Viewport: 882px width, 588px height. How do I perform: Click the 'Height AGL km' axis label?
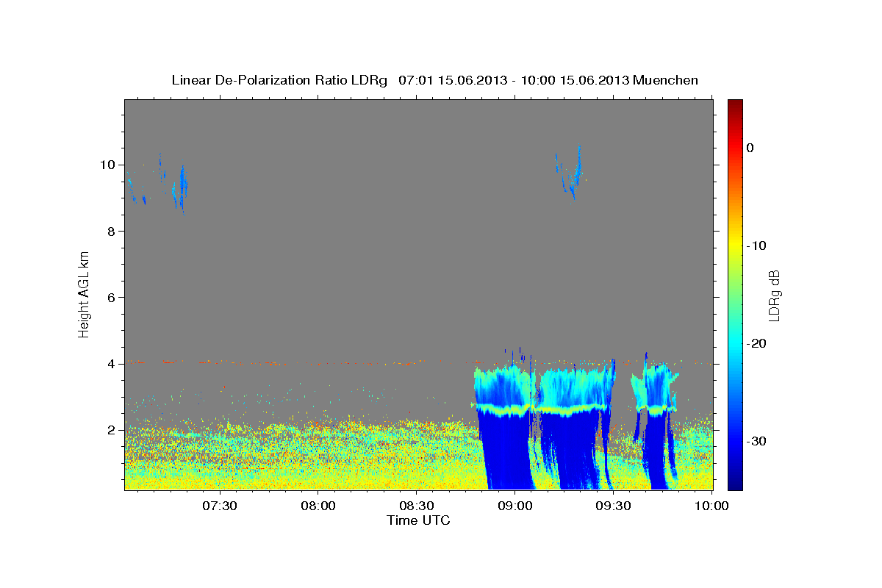tap(85, 294)
